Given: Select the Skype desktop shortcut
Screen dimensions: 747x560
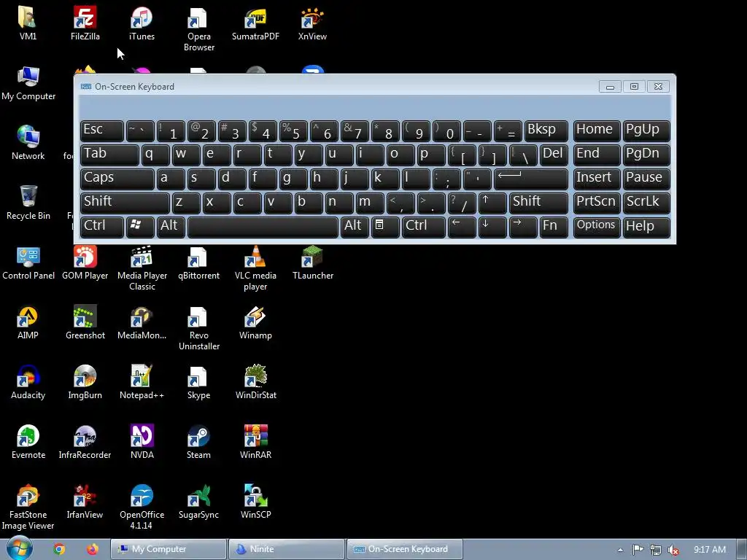Looking at the screenshot, I should pos(198,383).
